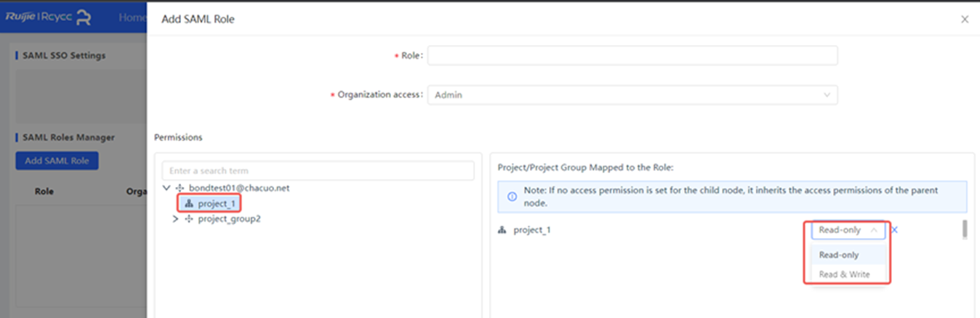
Task: Click the Add SAML Role button
Action: [57, 161]
